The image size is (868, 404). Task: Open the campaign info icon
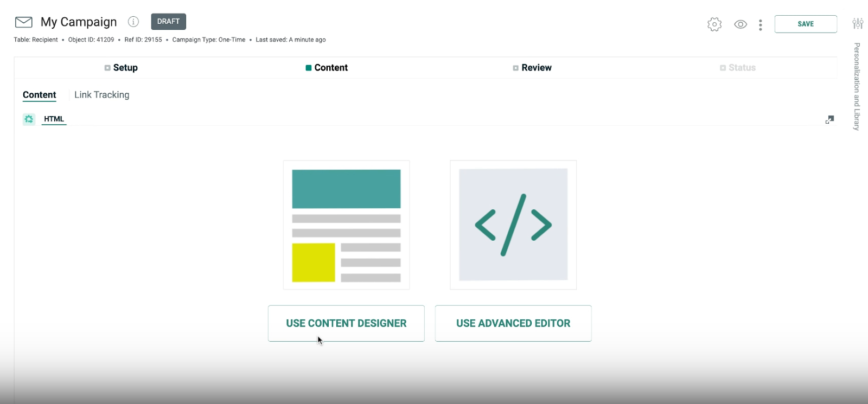(x=133, y=22)
